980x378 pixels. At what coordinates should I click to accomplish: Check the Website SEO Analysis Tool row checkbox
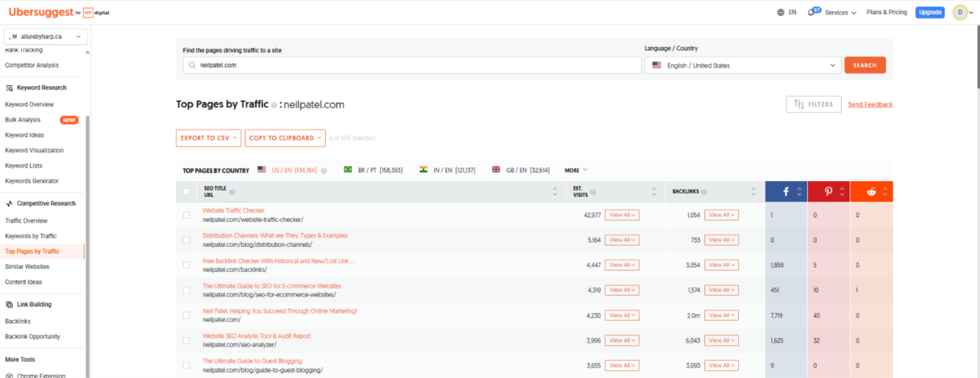pyautogui.click(x=186, y=340)
